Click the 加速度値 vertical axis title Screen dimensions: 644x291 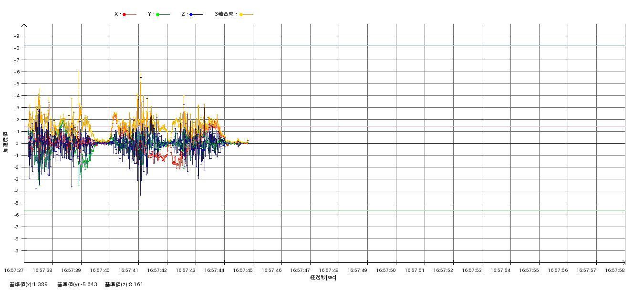(x=6, y=142)
